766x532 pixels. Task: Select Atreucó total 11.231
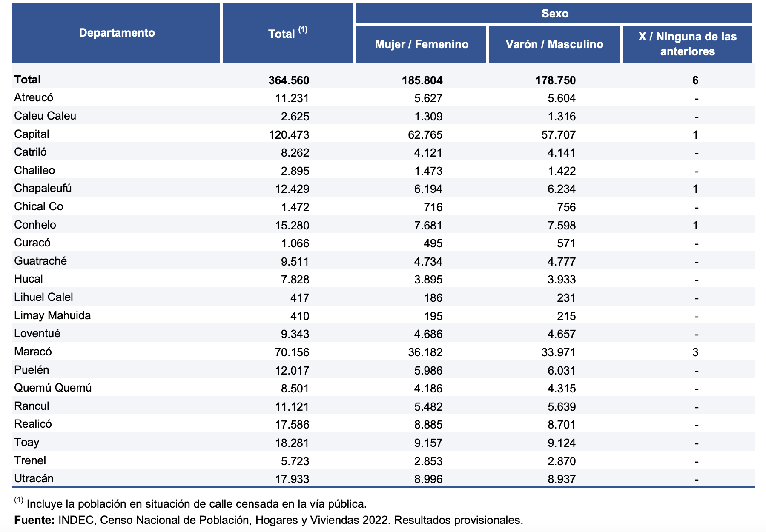[x=292, y=98]
